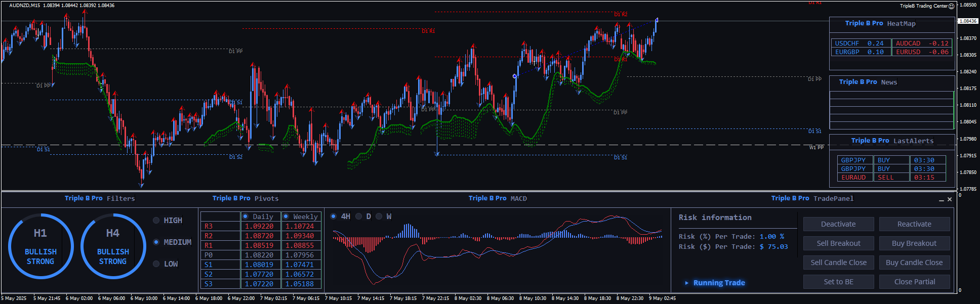The width and height of the screenshot is (980, 304).
Task: Click the H1 Bullish Strong gauge
Action: (x=40, y=246)
